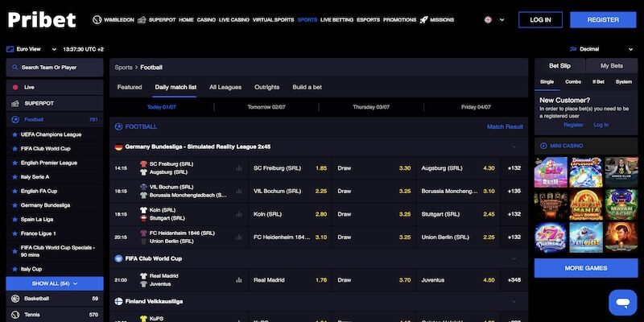Click the Euro View layout icon
This screenshot has width=644, height=322.
click(x=10, y=49)
